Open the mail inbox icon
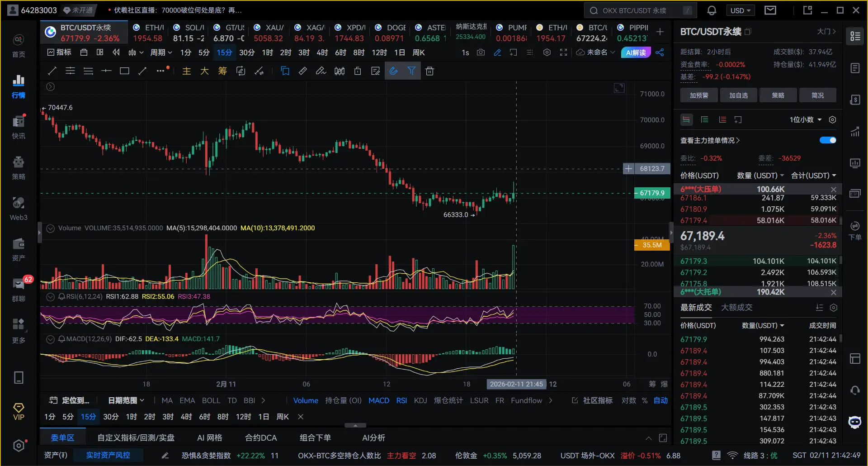The height and width of the screenshot is (466, 868). [x=770, y=10]
